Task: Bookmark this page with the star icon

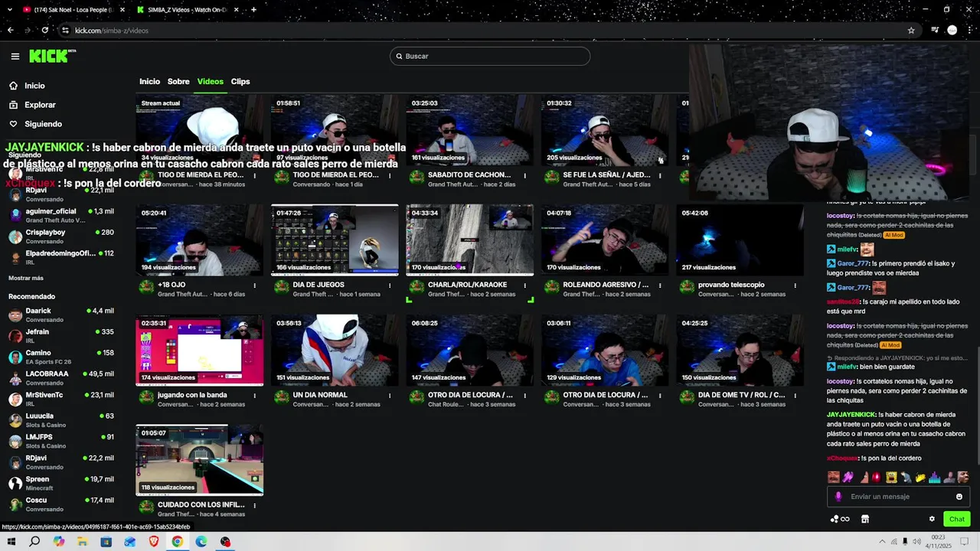Action: click(x=911, y=31)
